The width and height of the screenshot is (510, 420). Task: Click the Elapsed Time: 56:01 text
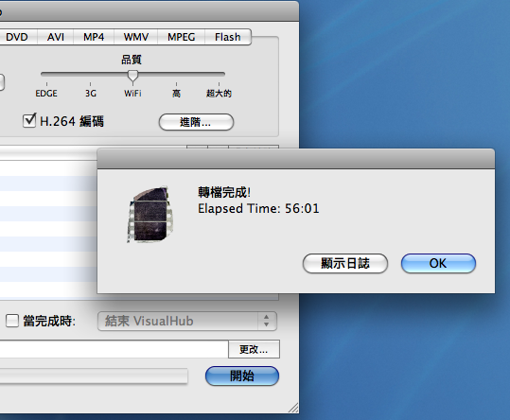(258, 208)
